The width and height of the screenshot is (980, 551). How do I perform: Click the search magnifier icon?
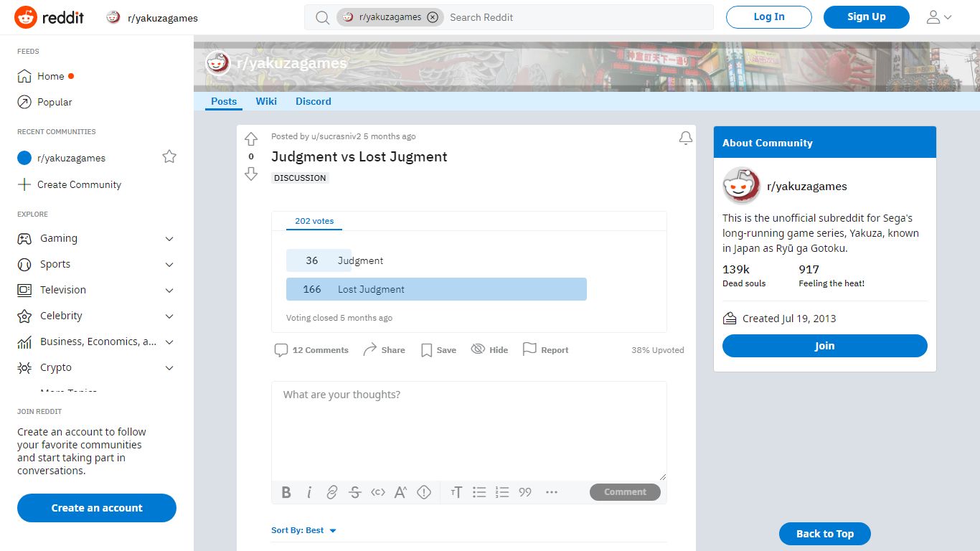click(323, 17)
